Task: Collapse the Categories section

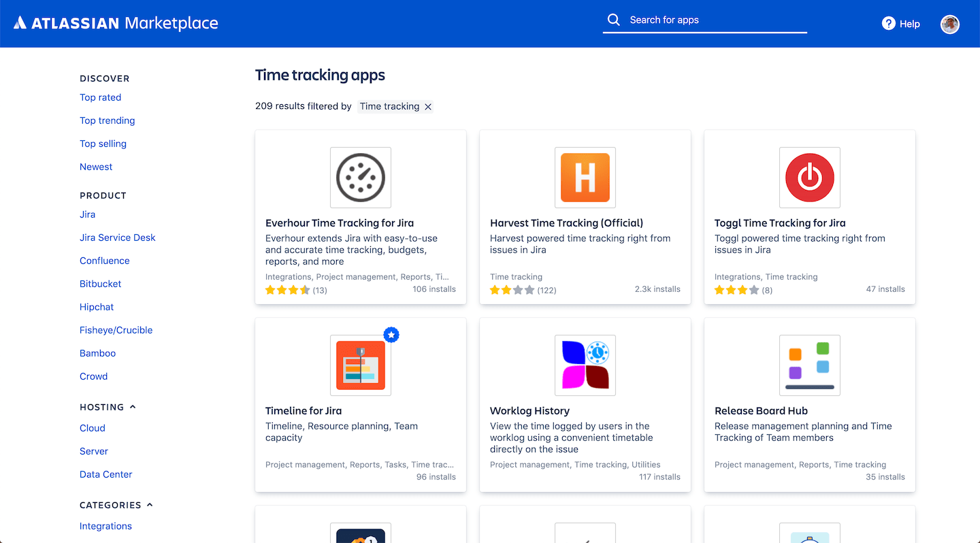Action: coord(150,505)
